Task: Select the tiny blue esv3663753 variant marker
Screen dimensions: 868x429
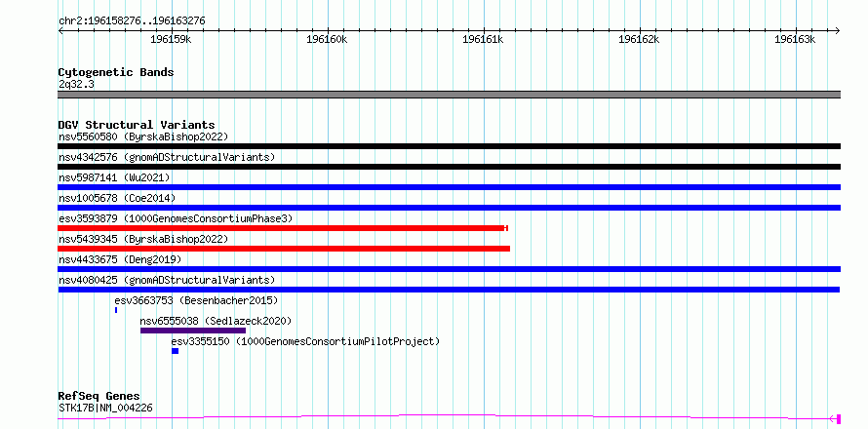Action: [x=116, y=310]
